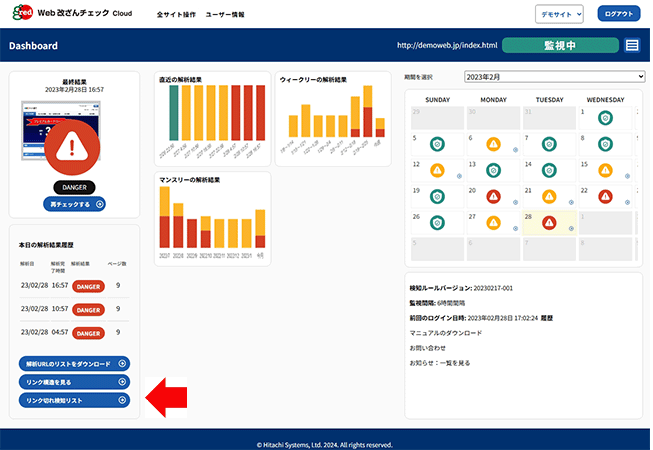Open the マニュアルのダウンロード link
Image resolution: width=653 pixels, height=450 pixels.
(445, 331)
